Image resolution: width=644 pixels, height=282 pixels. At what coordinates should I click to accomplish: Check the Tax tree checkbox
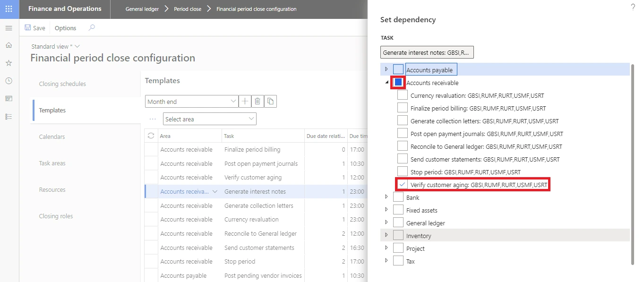(x=398, y=261)
